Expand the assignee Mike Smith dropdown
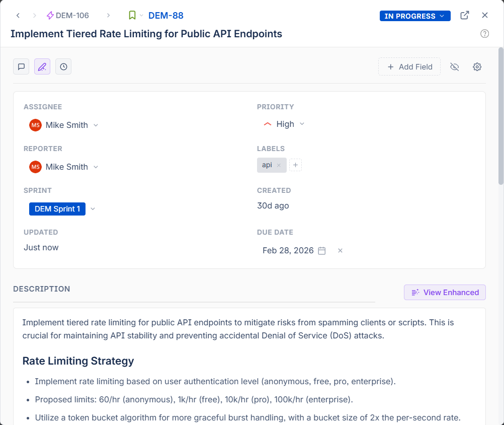 (96, 125)
